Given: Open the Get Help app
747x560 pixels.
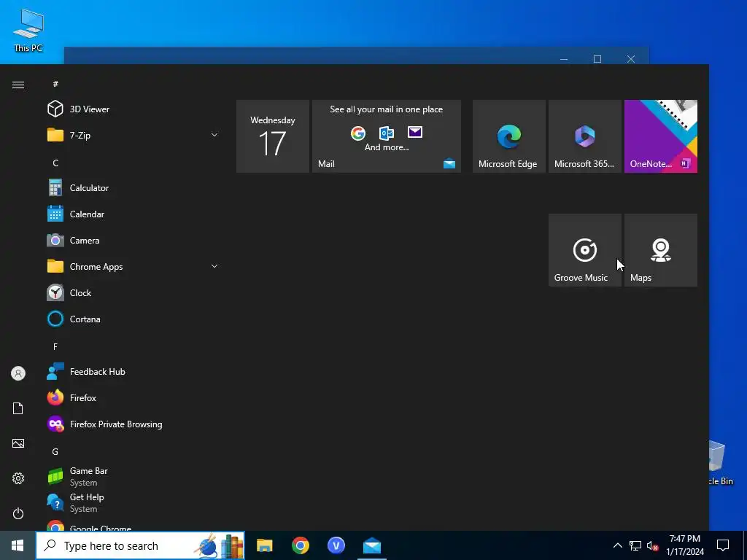Looking at the screenshot, I should (x=133, y=502).
